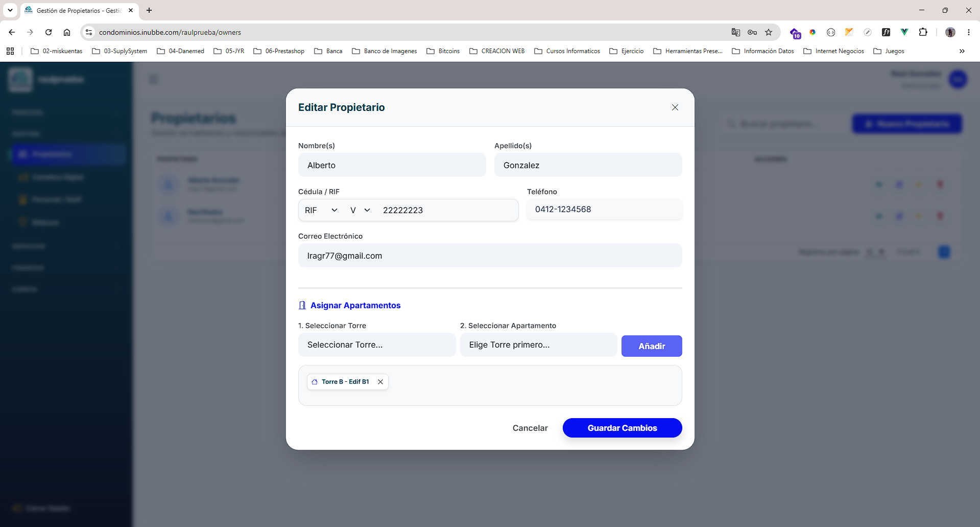The image size is (980, 527).
Task: Edit the Nombre(s) field with Alberto
Action: (392, 165)
